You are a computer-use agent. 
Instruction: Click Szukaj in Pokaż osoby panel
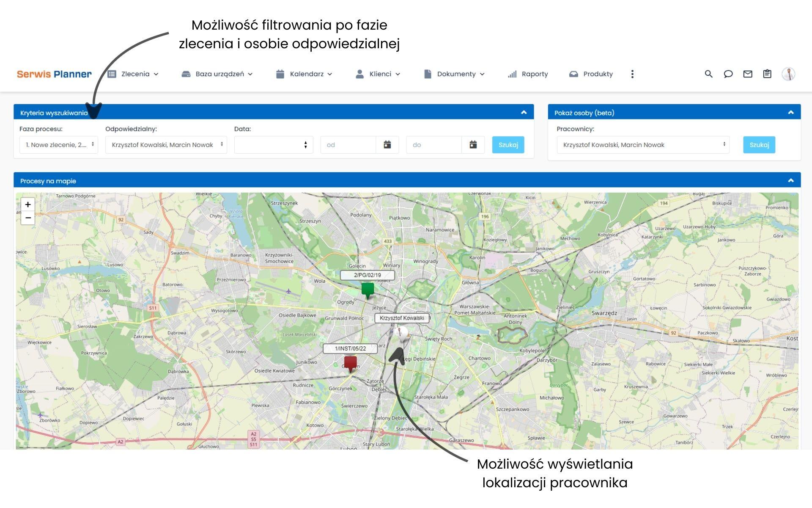click(759, 145)
